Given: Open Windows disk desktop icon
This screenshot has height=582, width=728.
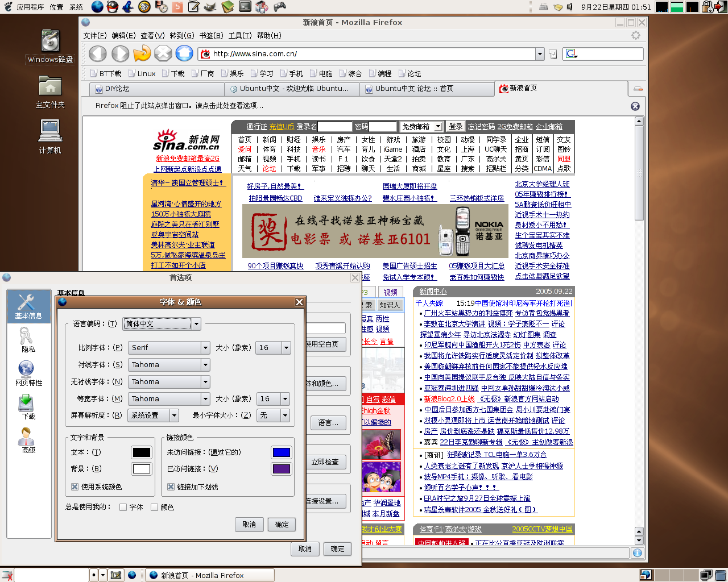Looking at the screenshot, I should [50, 46].
